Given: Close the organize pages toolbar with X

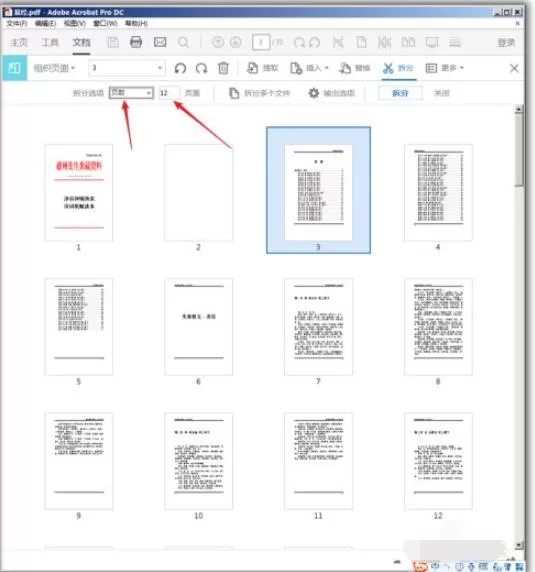Looking at the screenshot, I should pyautogui.click(x=514, y=68).
